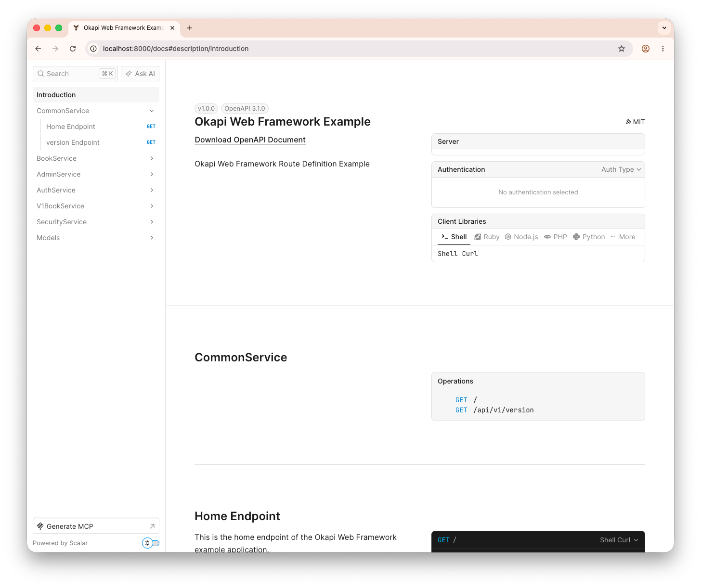The image size is (701, 588).
Task: Expand the SecurityService section
Action: [96, 222]
